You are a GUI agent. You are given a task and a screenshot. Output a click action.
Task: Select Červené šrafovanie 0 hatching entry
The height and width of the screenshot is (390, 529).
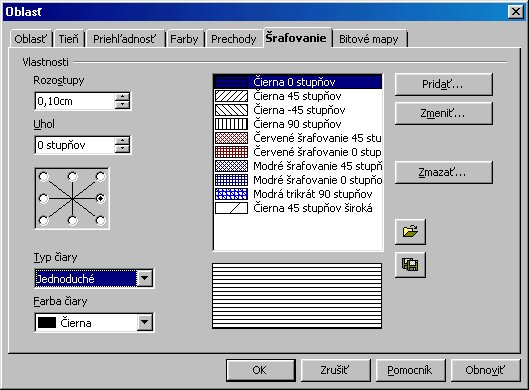(298, 152)
